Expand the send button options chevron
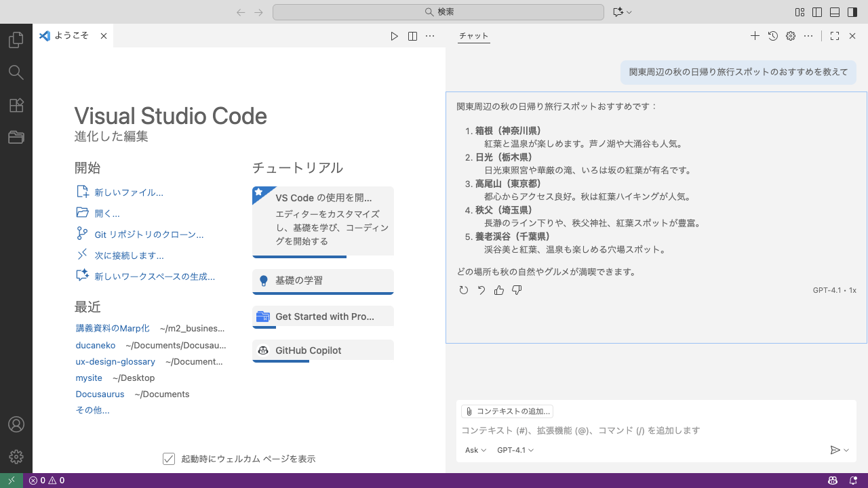 pos(846,450)
